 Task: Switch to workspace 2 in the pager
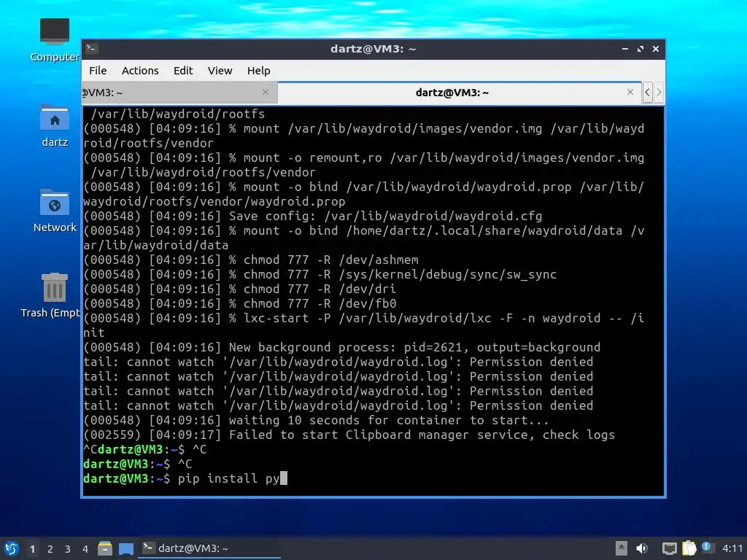pyautogui.click(x=50, y=549)
